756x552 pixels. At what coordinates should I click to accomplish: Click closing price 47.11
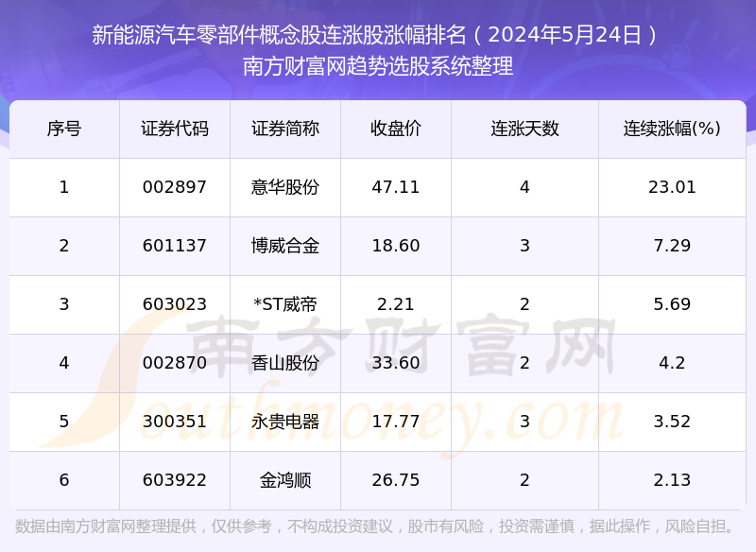[396, 187]
